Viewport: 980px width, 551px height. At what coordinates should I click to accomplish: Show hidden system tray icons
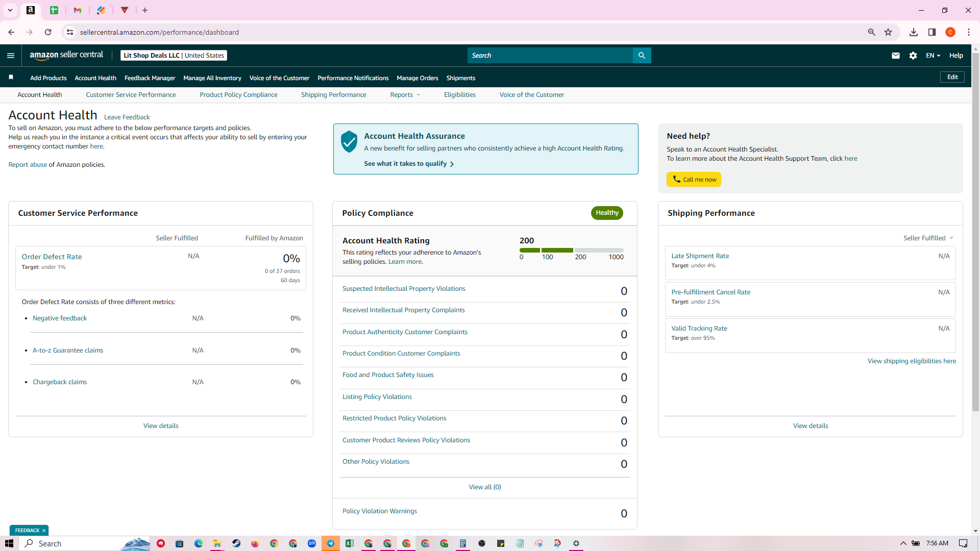click(903, 543)
